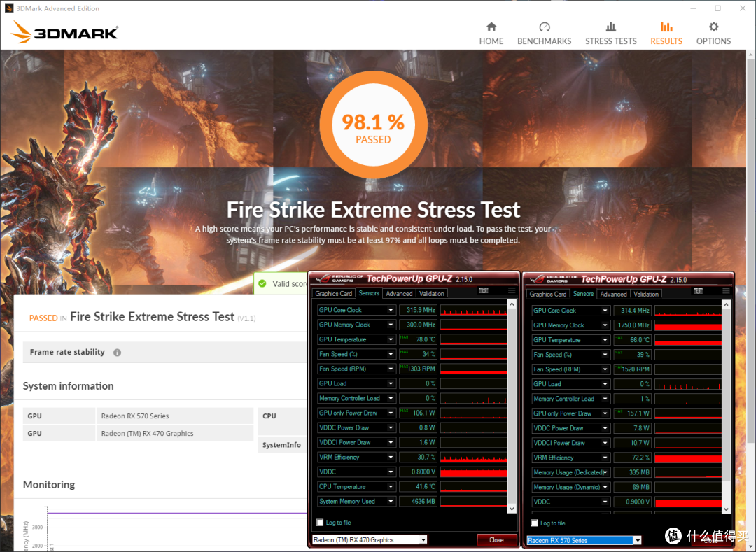This screenshot has width=756, height=552.
Task: Click the 3DMark logo
Action: point(64,31)
